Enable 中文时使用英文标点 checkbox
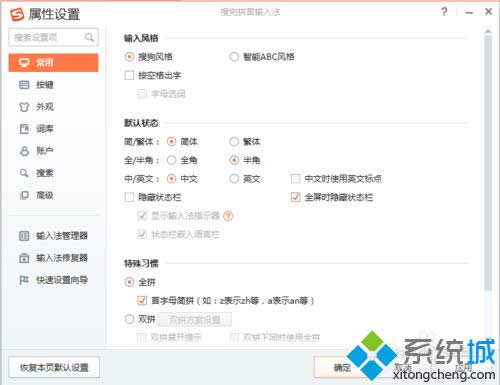 click(x=296, y=179)
